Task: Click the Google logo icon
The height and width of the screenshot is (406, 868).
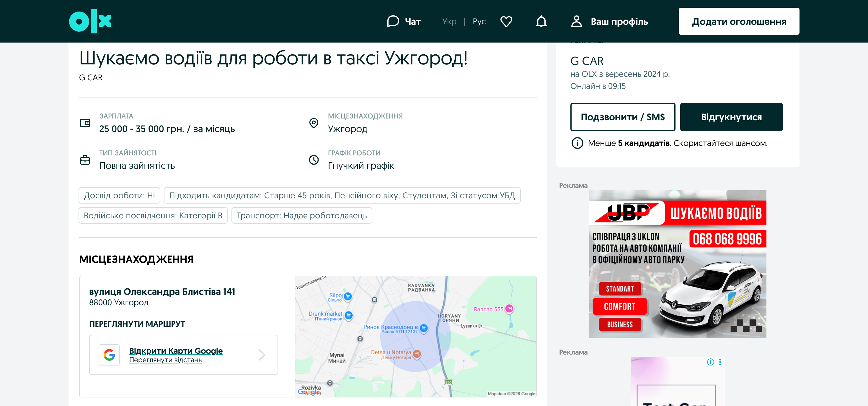Action: click(109, 355)
